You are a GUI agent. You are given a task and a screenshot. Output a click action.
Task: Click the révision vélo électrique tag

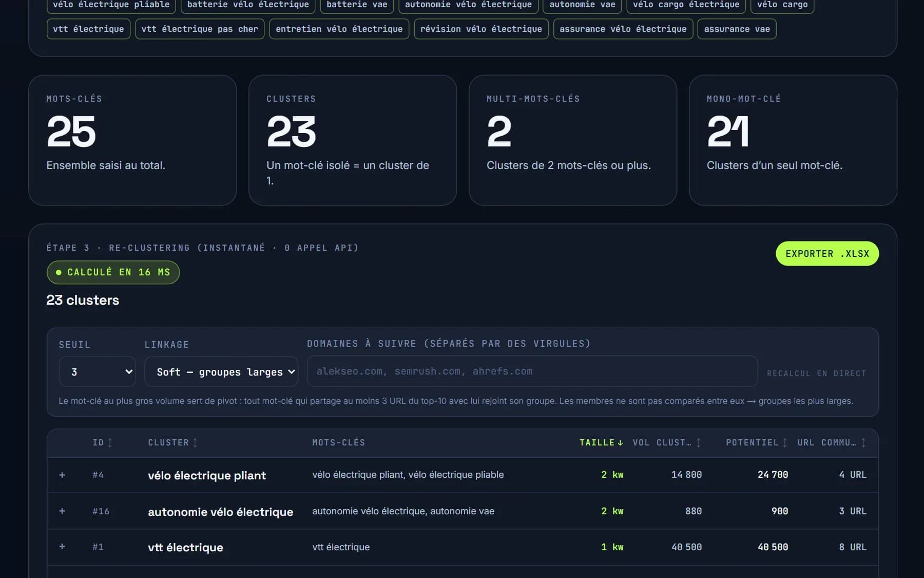481,29
